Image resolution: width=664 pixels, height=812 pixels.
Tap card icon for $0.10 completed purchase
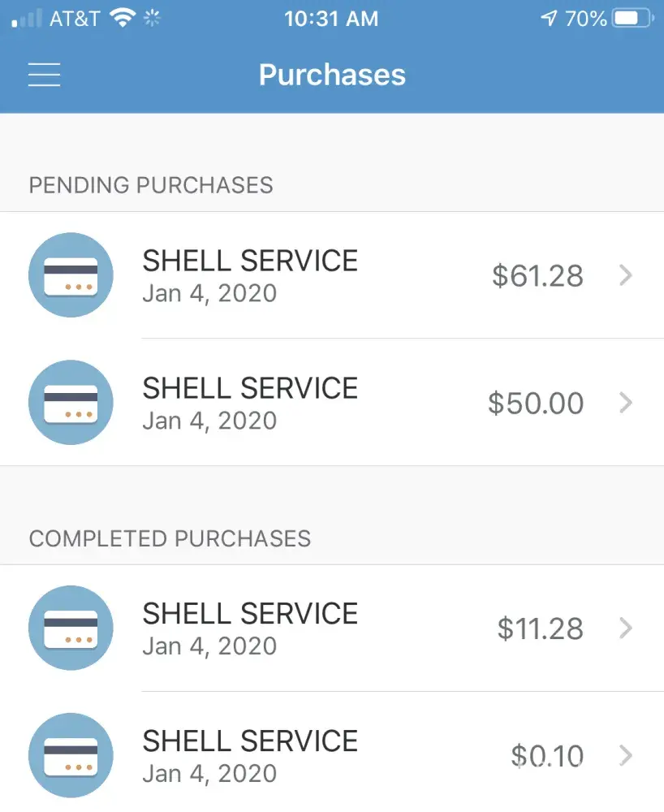pyautogui.click(x=71, y=755)
